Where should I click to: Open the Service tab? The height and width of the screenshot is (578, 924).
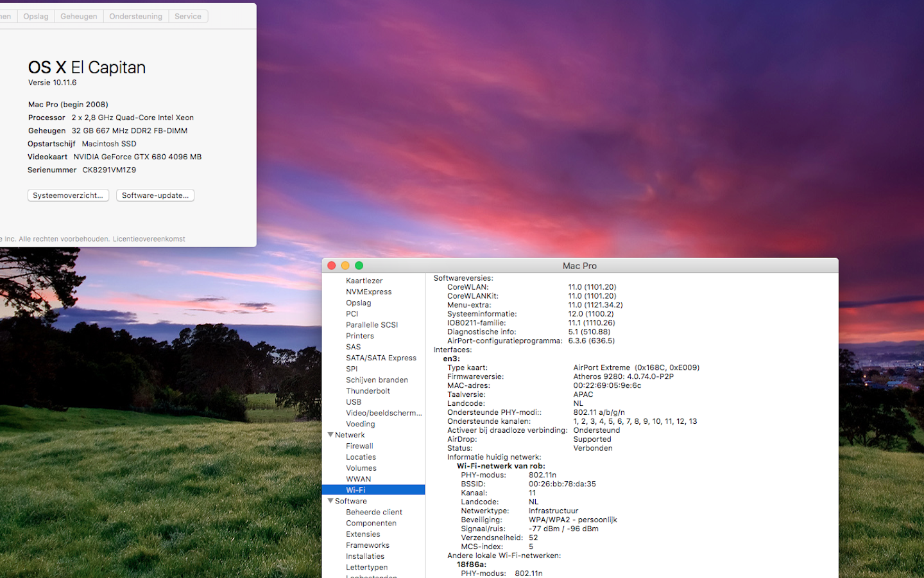click(x=188, y=16)
